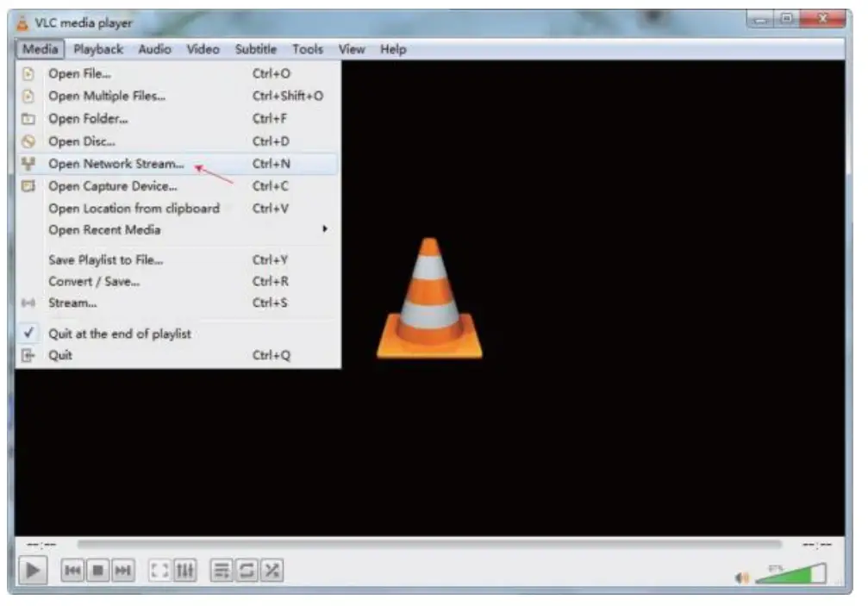This screenshot has width=868, height=606.
Task: Select Open Capture Device... entry
Action: [178, 186]
